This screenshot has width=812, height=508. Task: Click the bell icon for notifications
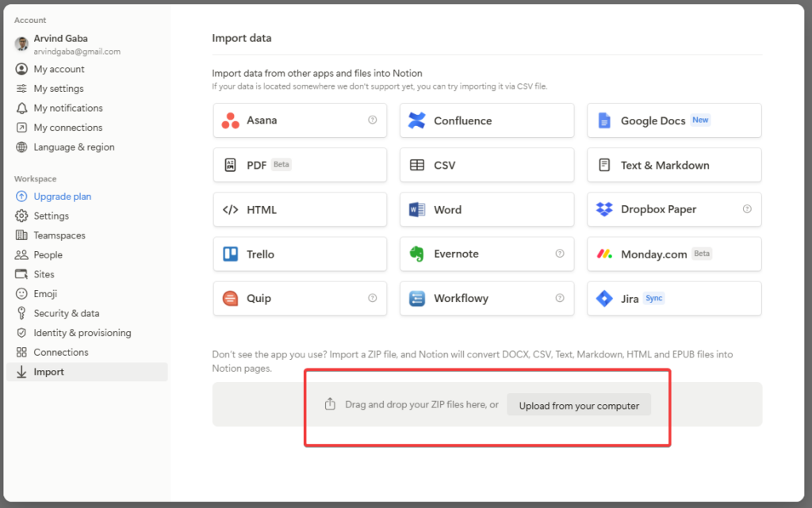click(21, 108)
